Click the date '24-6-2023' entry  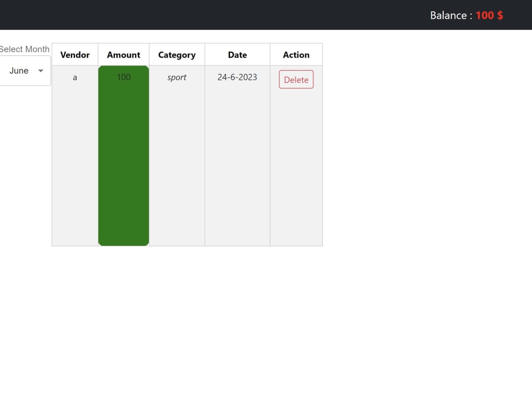237,77
